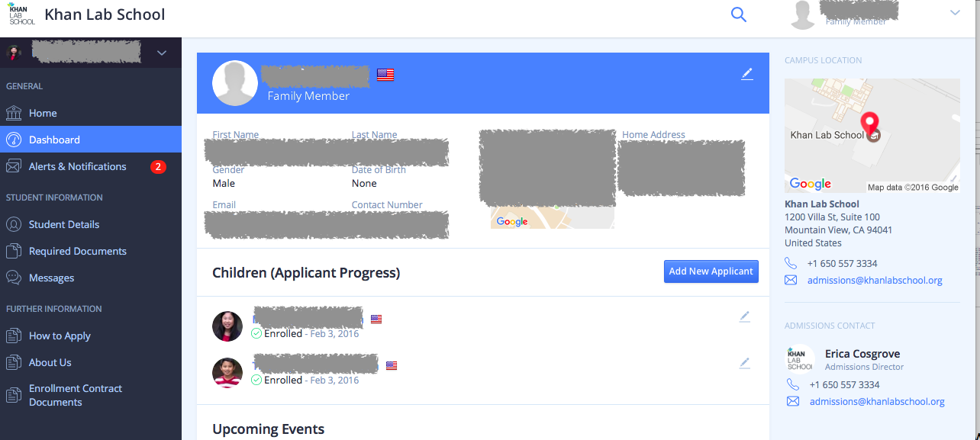Click the Add New Applicant button
Image resolution: width=980 pixels, height=440 pixels.
(711, 271)
